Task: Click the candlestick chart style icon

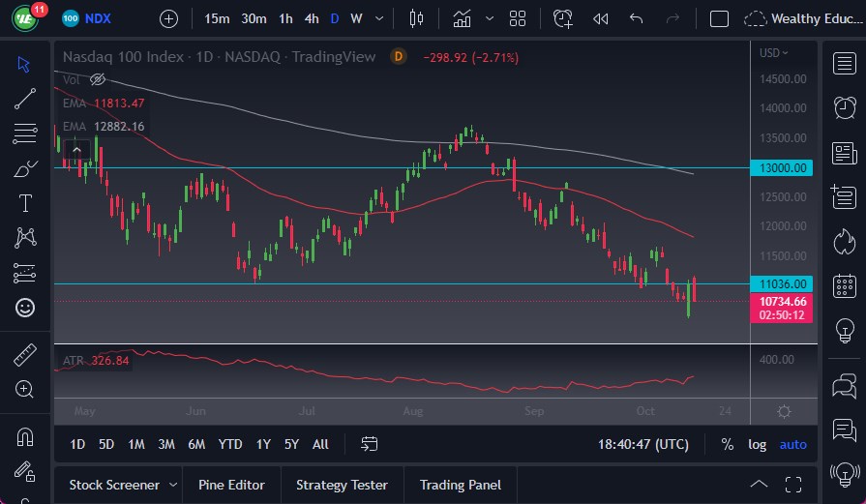Action: (x=417, y=18)
